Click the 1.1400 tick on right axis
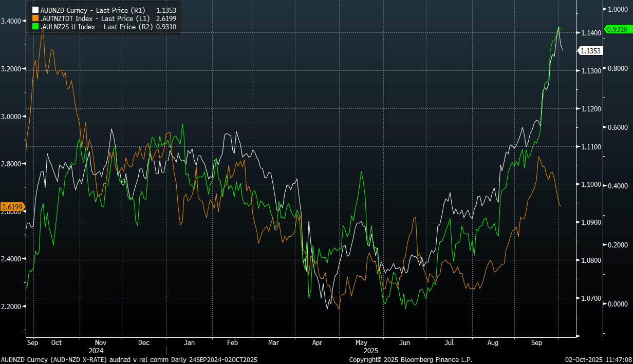This screenshot has width=633, height=364. [590, 33]
